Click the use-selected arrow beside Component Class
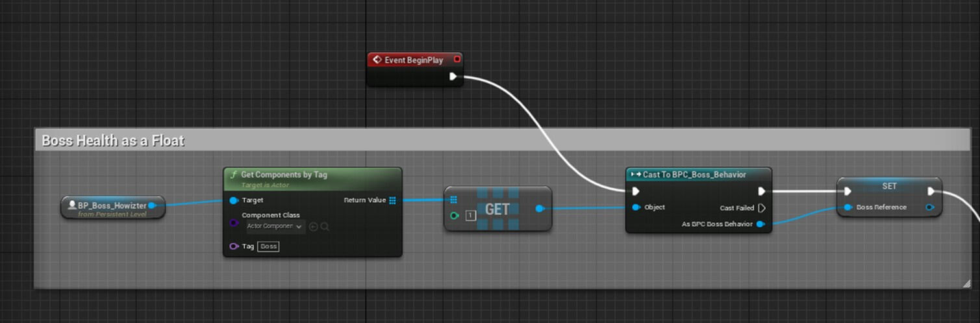Viewport: 980px width, 323px height. click(x=313, y=226)
